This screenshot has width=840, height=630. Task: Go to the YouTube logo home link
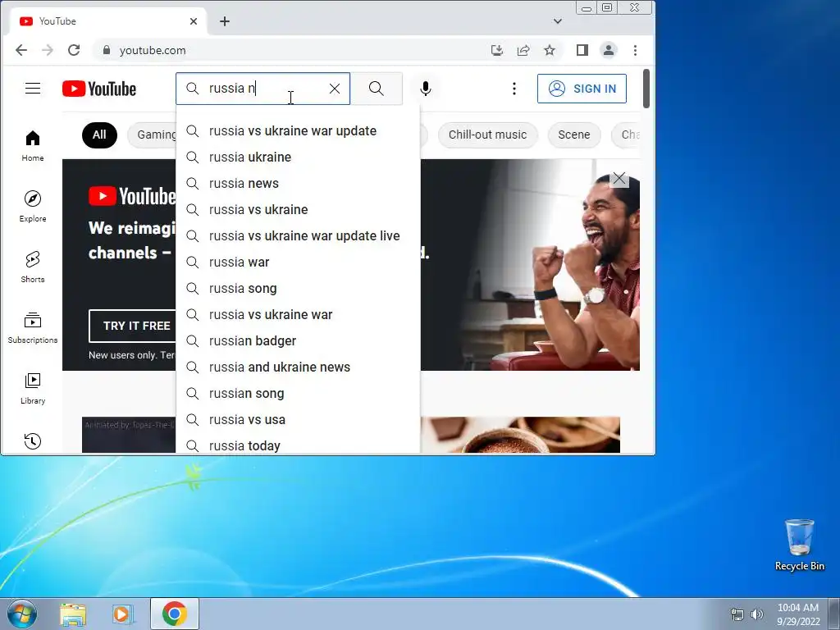pyautogui.click(x=99, y=89)
